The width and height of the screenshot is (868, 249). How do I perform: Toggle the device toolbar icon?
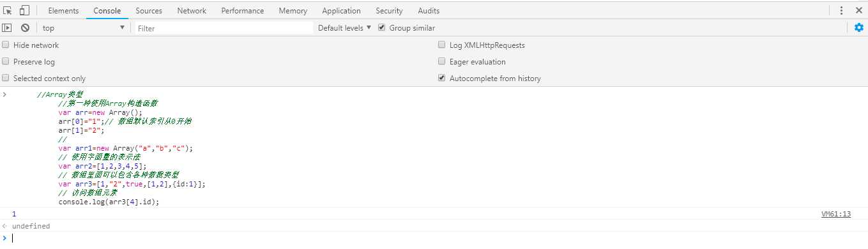click(x=24, y=10)
